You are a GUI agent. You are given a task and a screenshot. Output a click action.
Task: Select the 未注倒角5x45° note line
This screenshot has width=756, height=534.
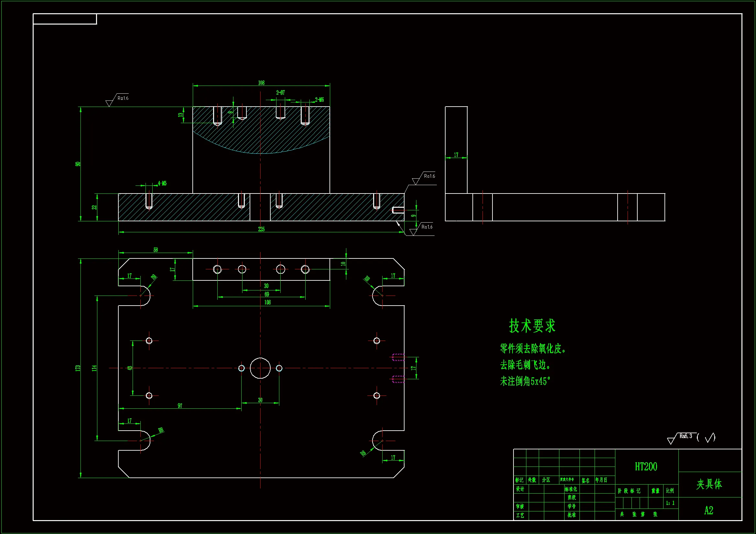pos(525,381)
